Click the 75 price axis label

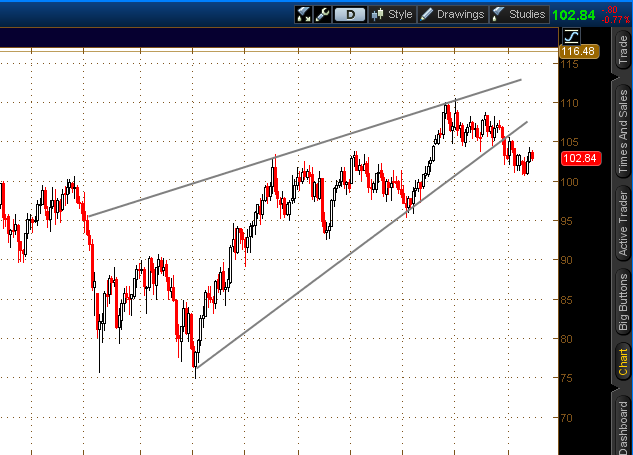(566, 378)
